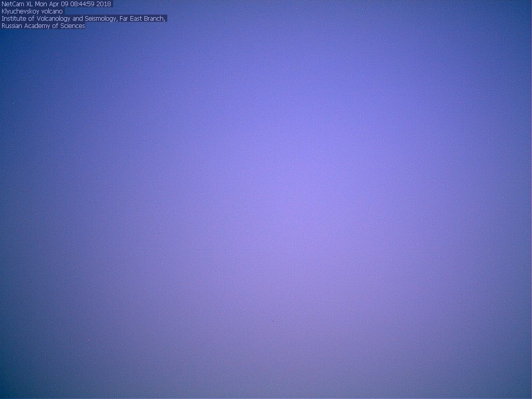This screenshot has width=532, height=399.
Task: Click 'Russian Academy of Sciences' overlay text
Action: click(x=43, y=26)
